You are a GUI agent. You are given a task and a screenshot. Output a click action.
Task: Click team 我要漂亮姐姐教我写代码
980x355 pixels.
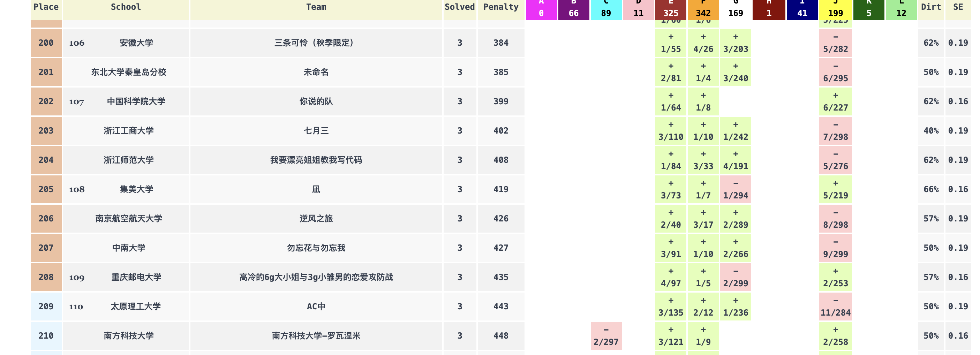click(x=316, y=160)
